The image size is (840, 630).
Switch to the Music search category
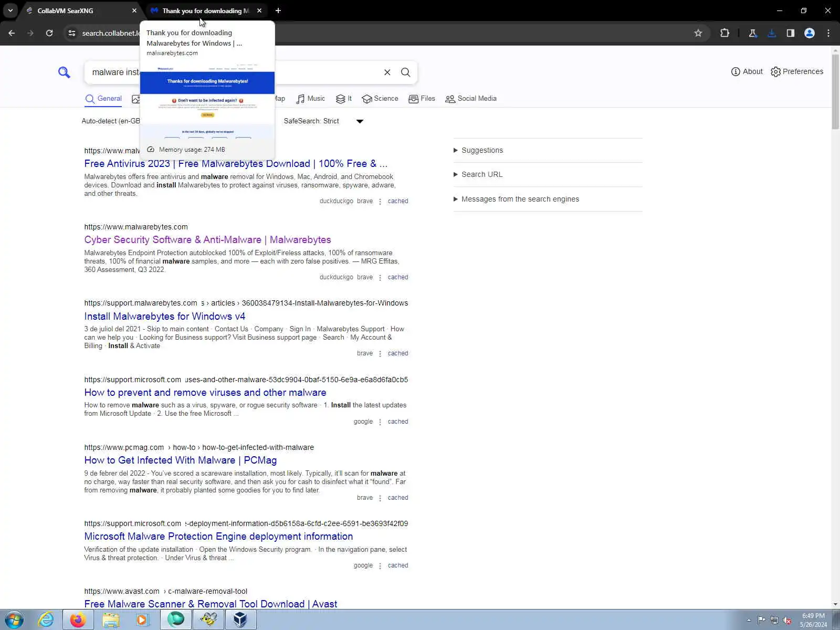point(311,99)
